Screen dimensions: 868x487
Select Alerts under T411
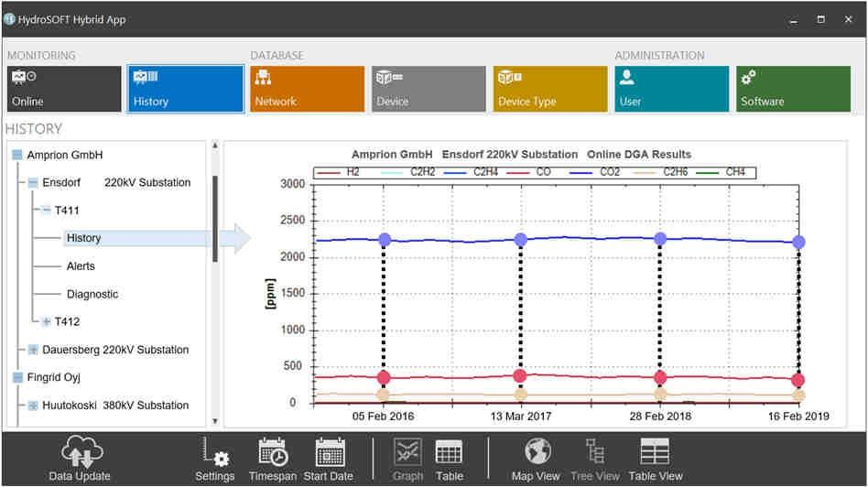pos(81,266)
